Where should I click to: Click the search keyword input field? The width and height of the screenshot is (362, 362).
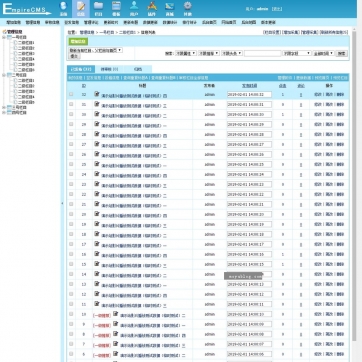[262, 53]
